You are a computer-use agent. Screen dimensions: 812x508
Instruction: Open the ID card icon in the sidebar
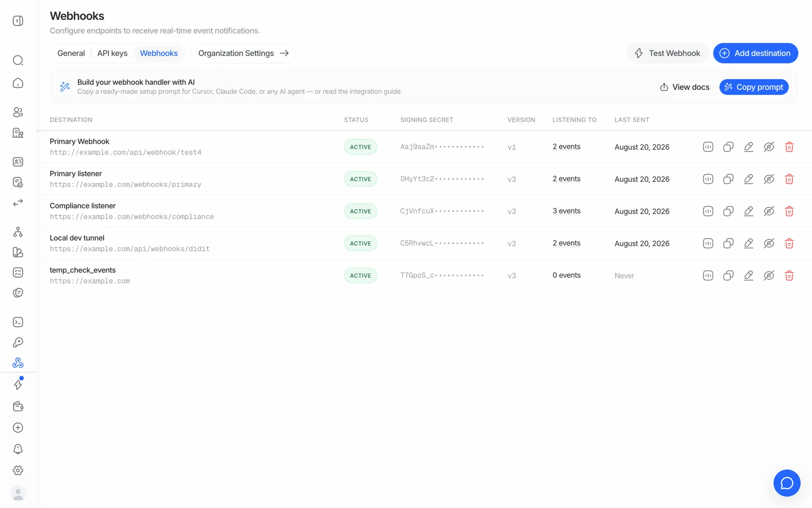pos(18,162)
